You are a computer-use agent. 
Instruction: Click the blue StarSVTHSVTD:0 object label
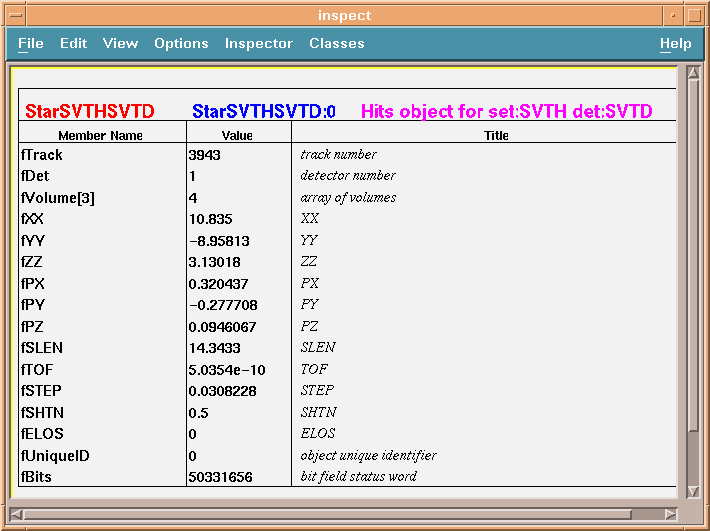[x=264, y=112]
